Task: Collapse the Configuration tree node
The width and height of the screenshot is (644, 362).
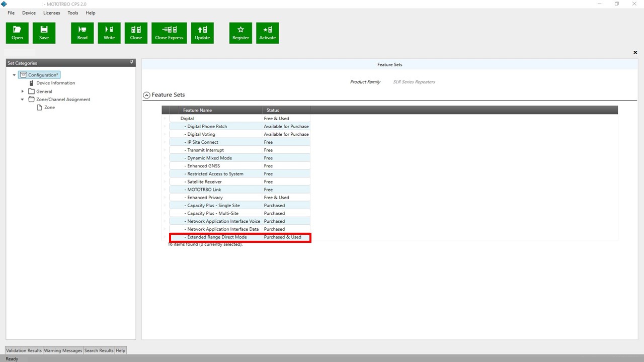Action: pyautogui.click(x=14, y=74)
